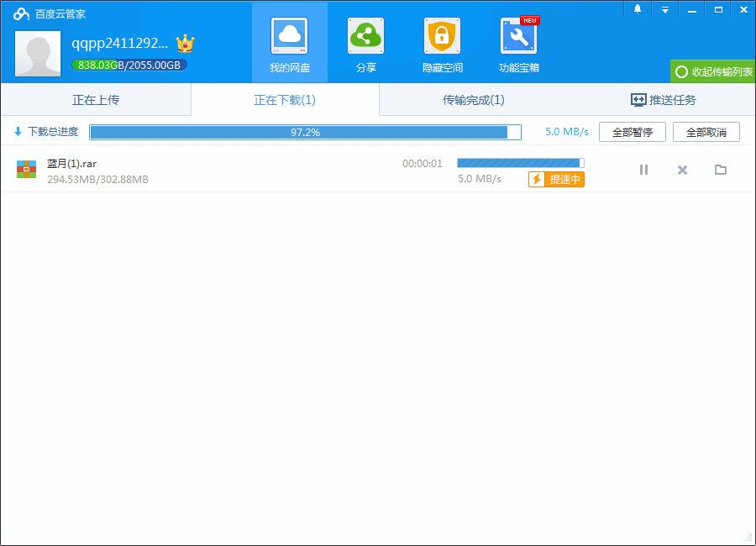Collapse transfer list via 收起传输列表

point(712,72)
